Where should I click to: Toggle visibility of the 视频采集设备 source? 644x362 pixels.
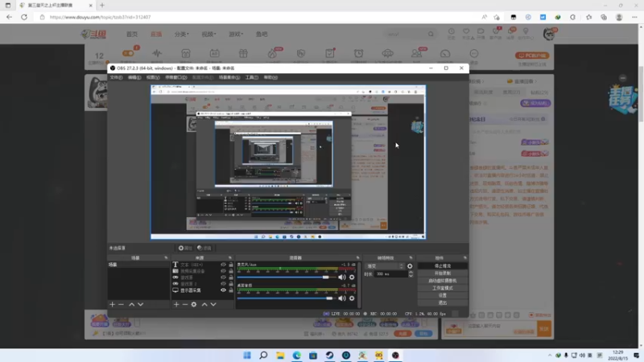224,271
